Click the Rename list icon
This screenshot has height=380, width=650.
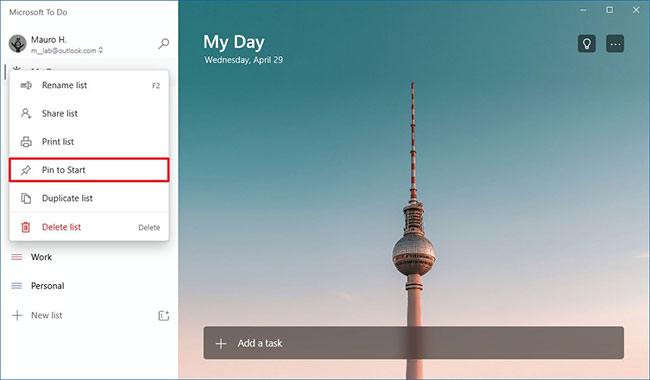pyautogui.click(x=26, y=85)
